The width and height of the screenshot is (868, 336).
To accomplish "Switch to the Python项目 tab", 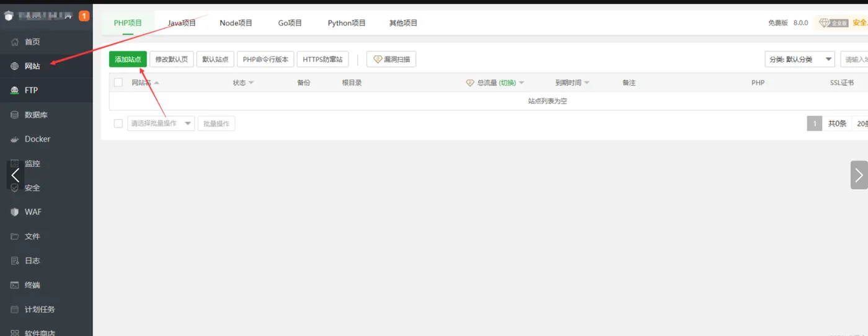I will 347,23.
